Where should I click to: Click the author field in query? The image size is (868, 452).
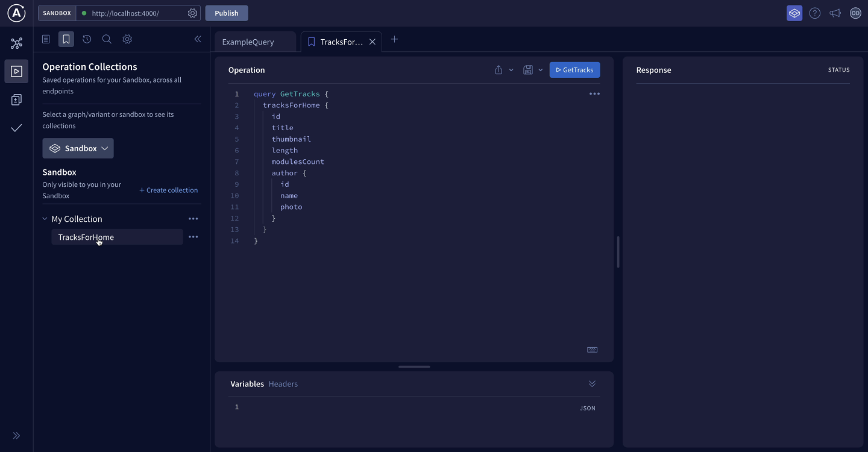[x=285, y=173]
